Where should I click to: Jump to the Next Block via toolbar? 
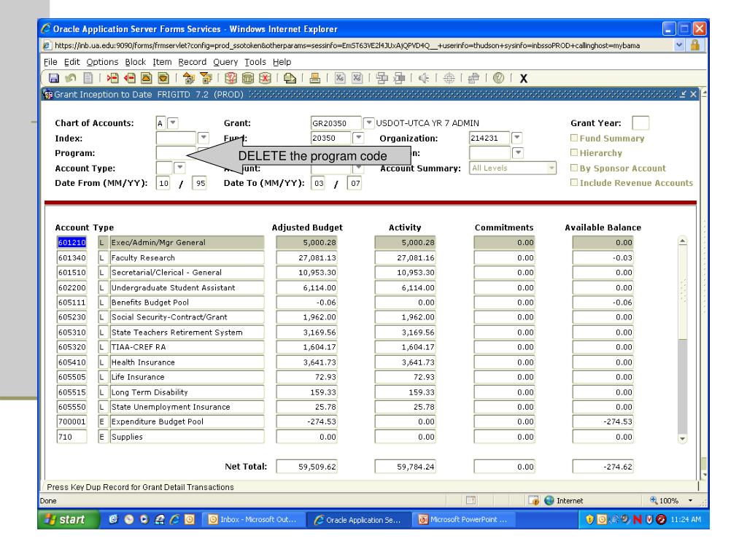[x=206, y=78]
